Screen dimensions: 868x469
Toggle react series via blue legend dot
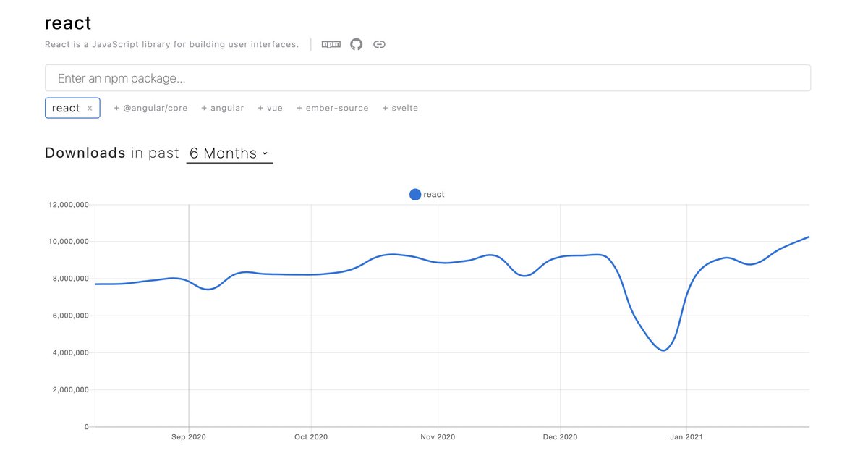pos(415,194)
